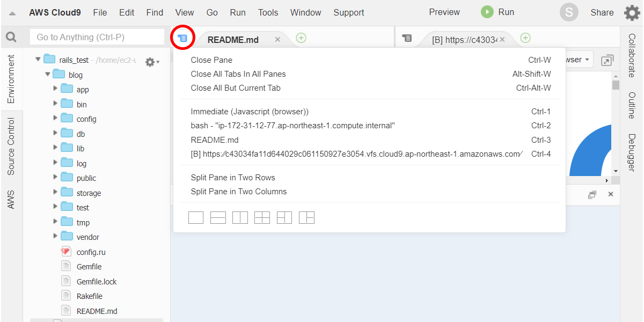This screenshot has height=322, width=644.
Task: Choose the four pane grid layout icon
Action: click(x=262, y=217)
